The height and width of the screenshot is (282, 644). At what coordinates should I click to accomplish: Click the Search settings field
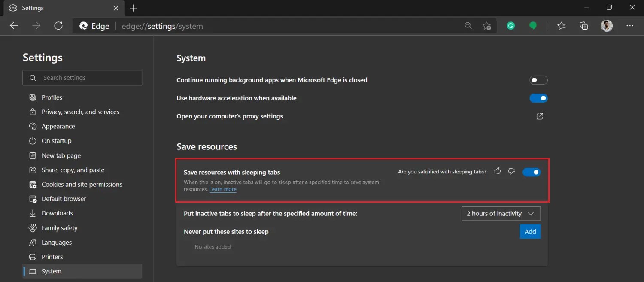pyautogui.click(x=82, y=78)
